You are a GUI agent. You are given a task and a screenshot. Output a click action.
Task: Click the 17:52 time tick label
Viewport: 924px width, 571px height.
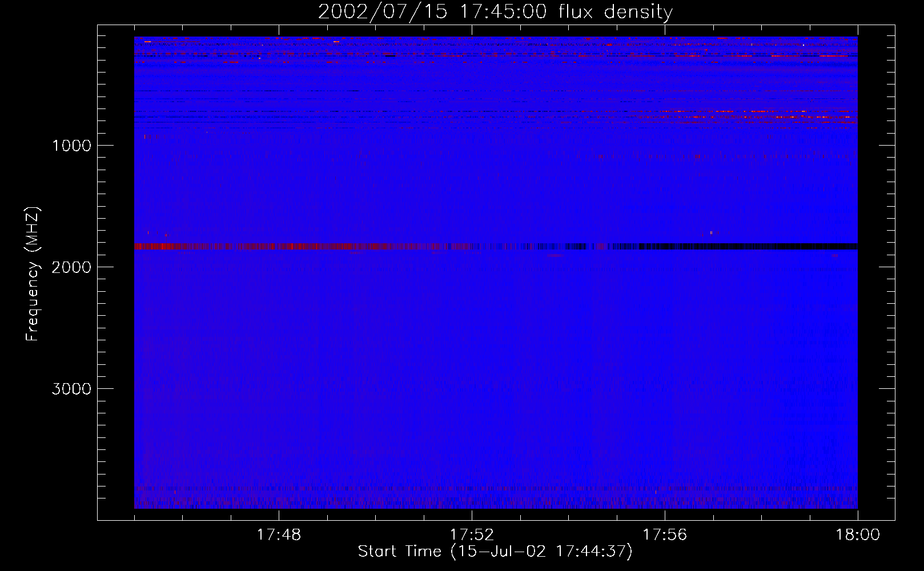[472, 535]
